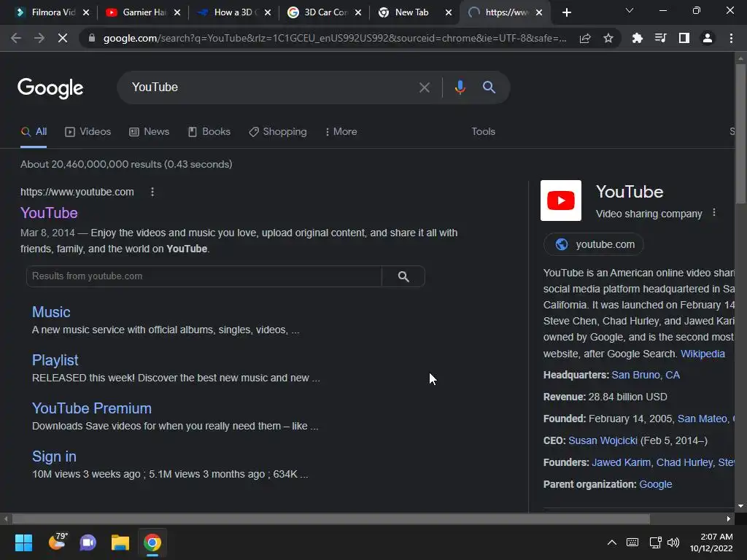Select the News search filter

tap(149, 131)
